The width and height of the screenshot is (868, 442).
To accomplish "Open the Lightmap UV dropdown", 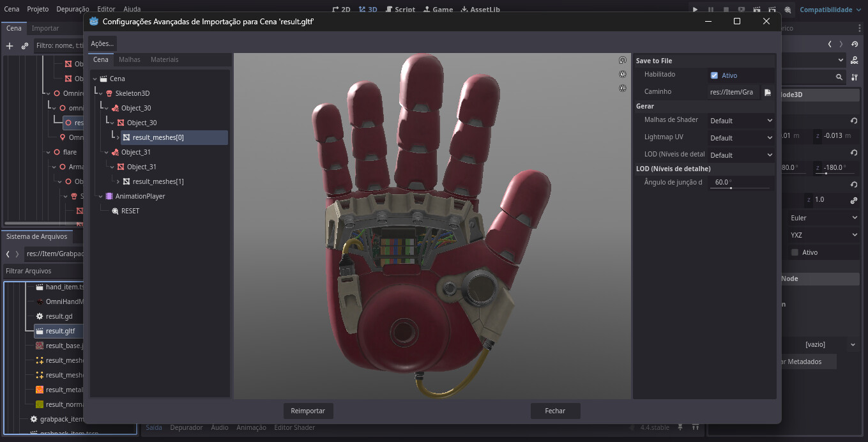I will pyautogui.click(x=741, y=138).
